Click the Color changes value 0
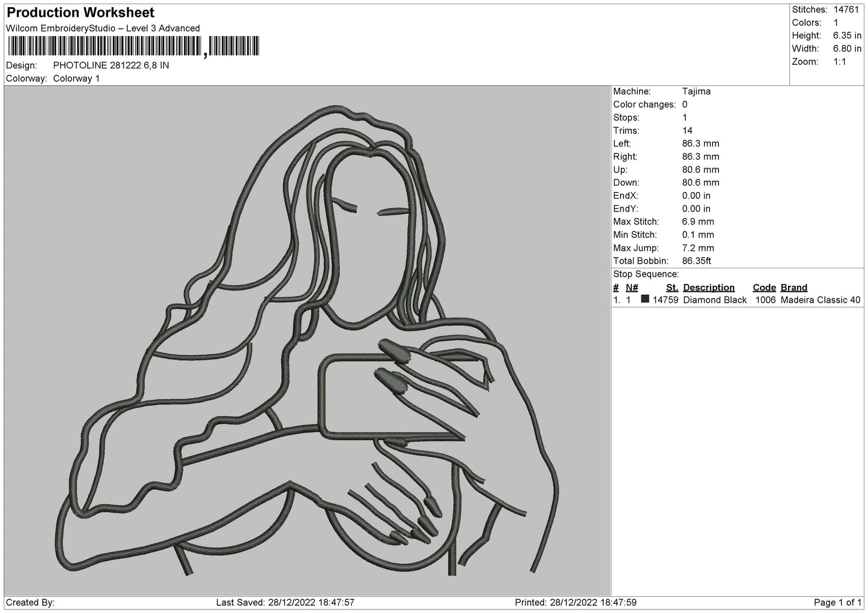 (x=685, y=104)
